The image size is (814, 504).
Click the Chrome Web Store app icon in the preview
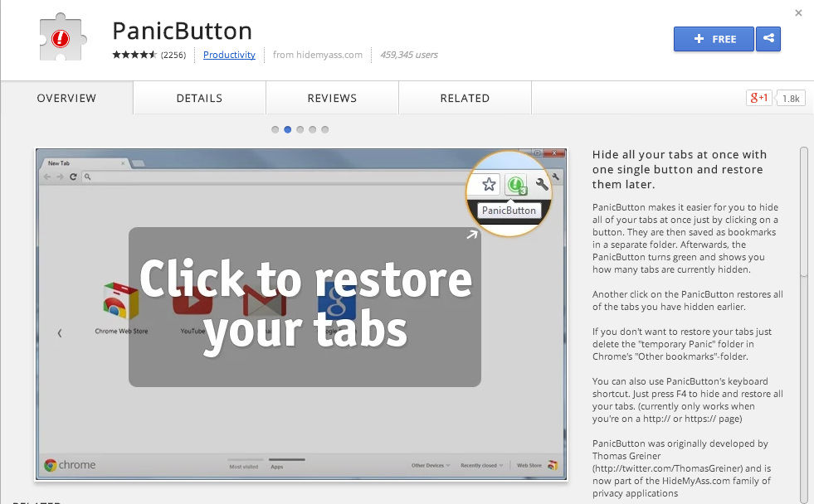click(x=121, y=301)
